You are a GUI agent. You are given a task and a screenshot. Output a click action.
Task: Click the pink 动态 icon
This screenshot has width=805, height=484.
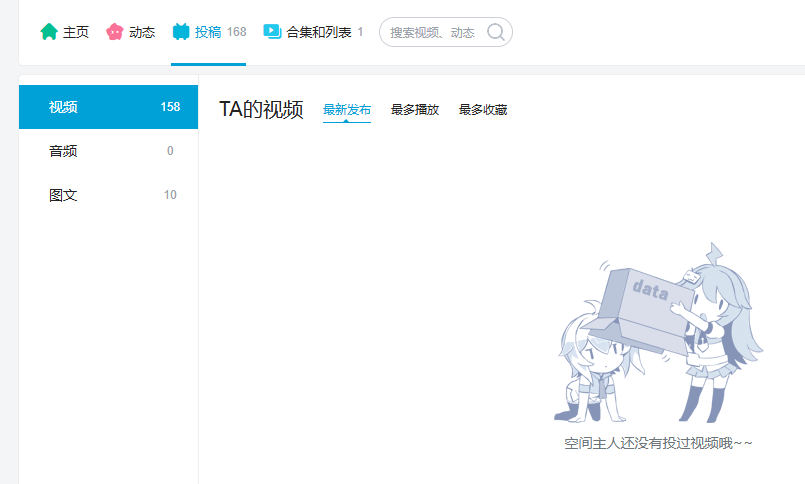pyautogui.click(x=115, y=32)
